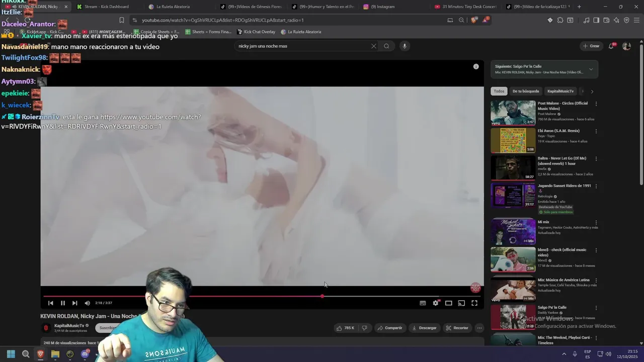This screenshot has width=644, height=362.
Task: Select the Todos filter chip
Action: pyautogui.click(x=499, y=91)
